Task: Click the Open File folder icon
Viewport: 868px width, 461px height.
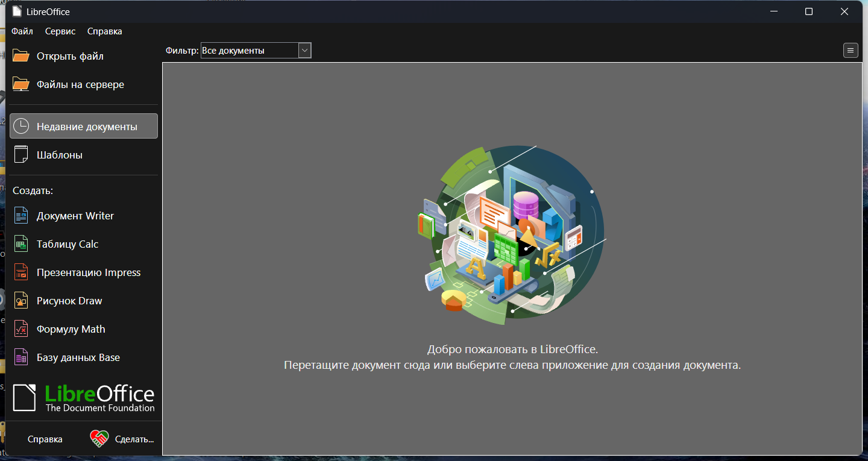Action: point(21,56)
